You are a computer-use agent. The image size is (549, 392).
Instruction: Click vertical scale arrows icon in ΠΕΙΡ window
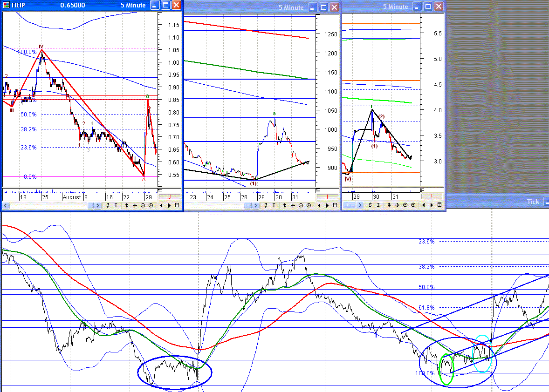point(126,205)
